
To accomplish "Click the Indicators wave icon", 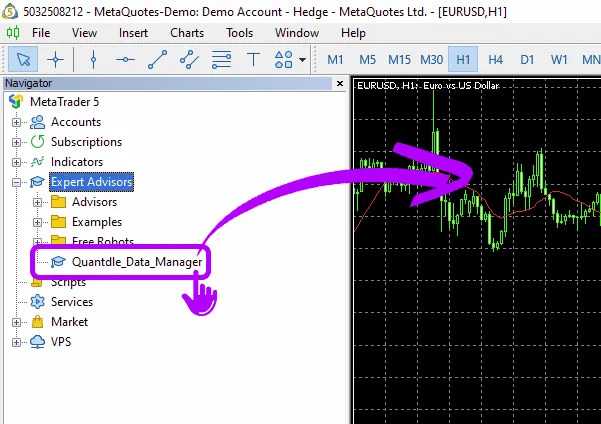I will pyautogui.click(x=38, y=162).
